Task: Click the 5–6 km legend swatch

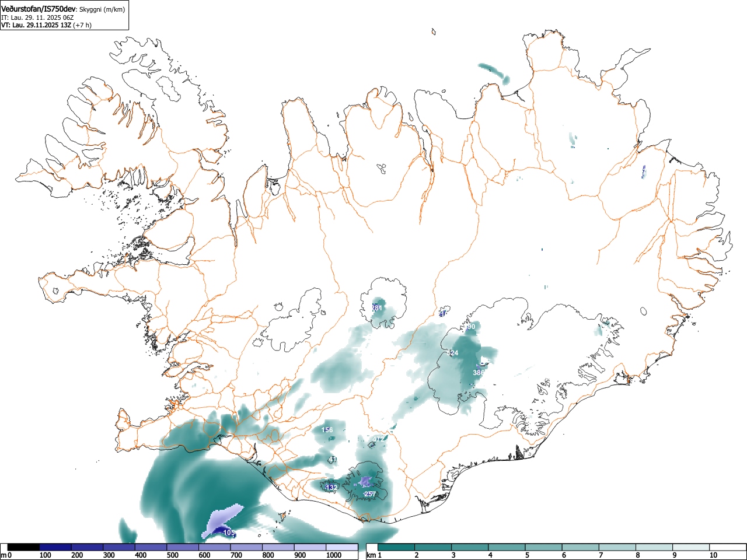Action: click(x=544, y=547)
